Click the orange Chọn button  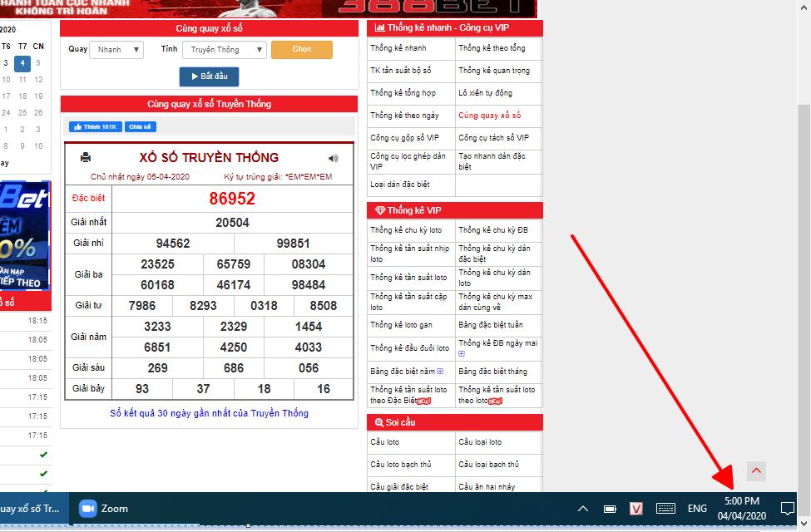point(301,50)
